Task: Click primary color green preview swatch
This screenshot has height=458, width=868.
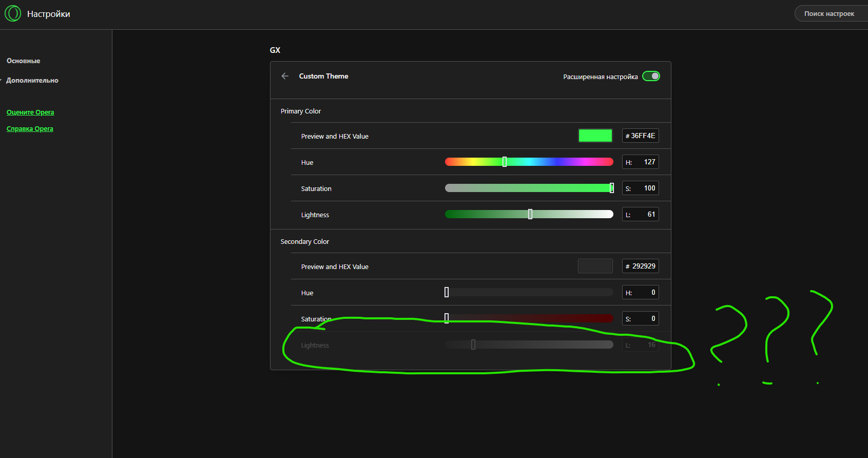Action: tap(595, 136)
